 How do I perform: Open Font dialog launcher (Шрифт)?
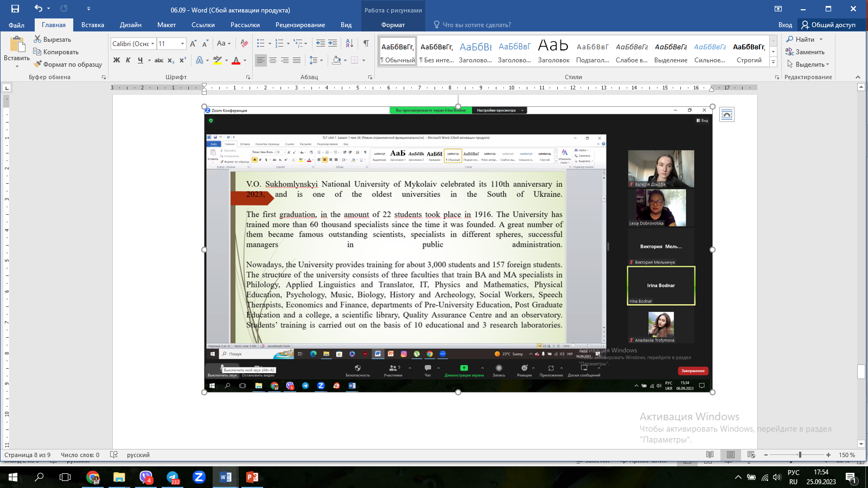pyautogui.click(x=248, y=77)
